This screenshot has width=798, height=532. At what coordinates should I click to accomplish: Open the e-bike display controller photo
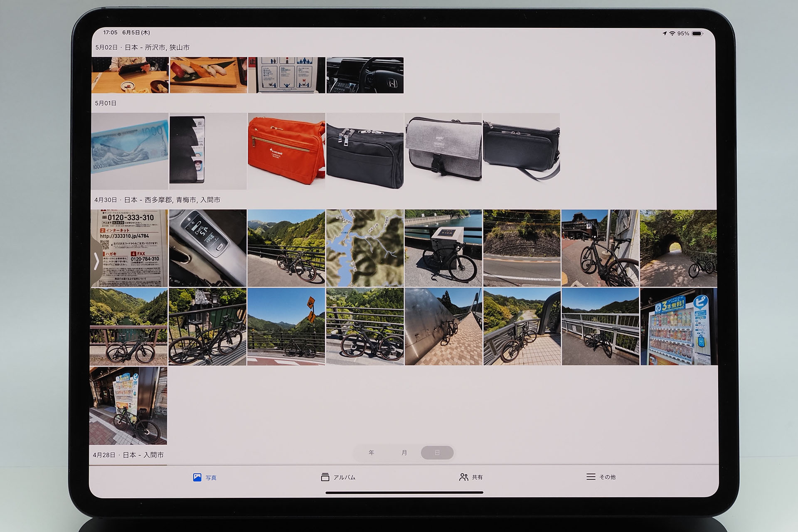click(208, 248)
